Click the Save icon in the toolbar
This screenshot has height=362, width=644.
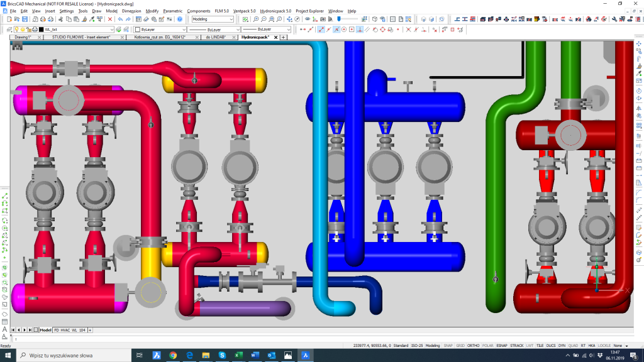point(24,19)
